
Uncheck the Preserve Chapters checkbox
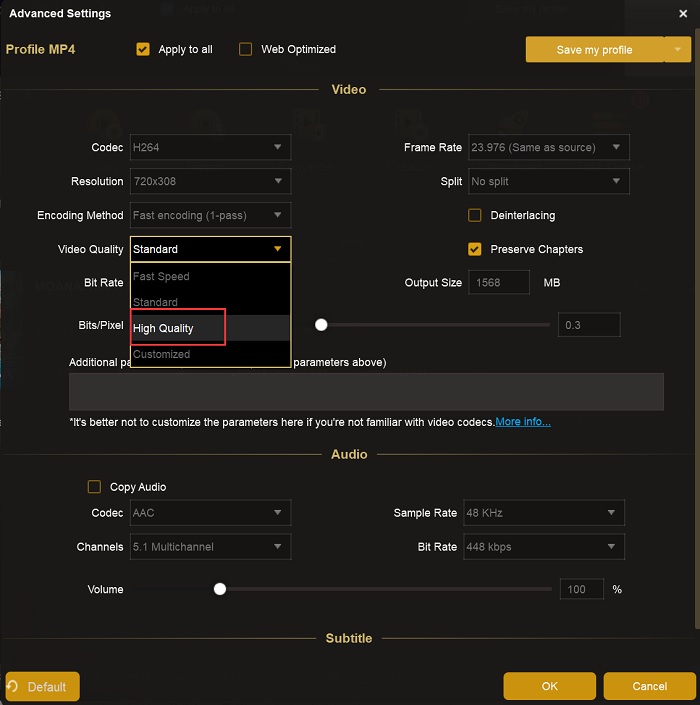(x=475, y=249)
